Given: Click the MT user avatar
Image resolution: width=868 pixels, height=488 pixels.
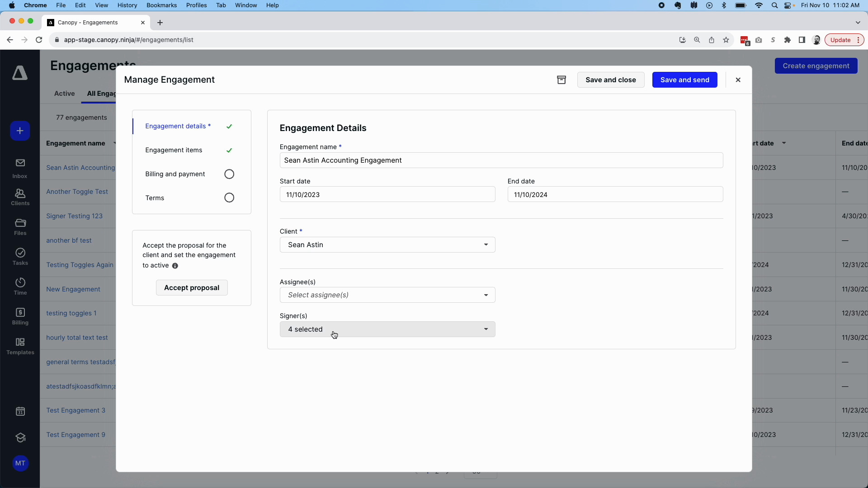Looking at the screenshot, I should (20, 463).
